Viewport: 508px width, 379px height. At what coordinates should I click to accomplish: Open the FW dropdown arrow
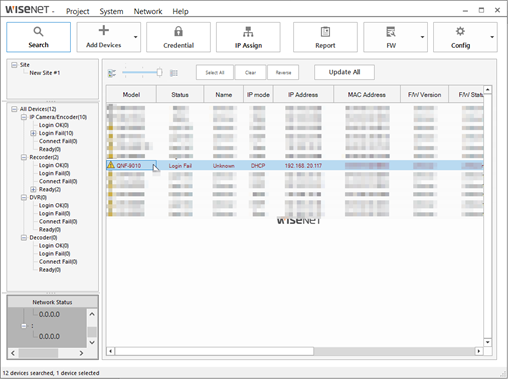pos(422,37)
